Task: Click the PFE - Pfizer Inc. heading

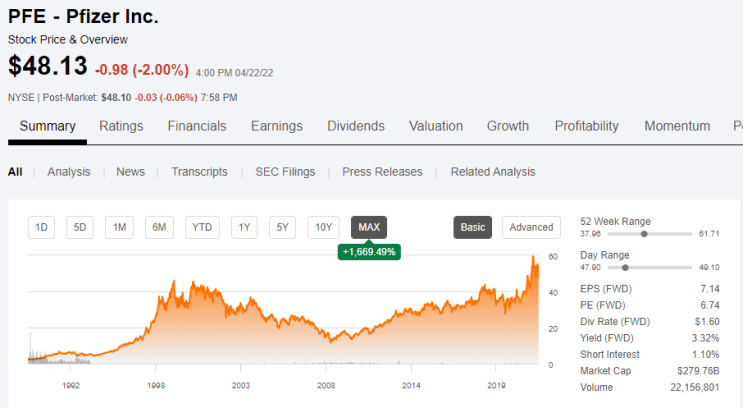Action: click(x=83, y=17)
